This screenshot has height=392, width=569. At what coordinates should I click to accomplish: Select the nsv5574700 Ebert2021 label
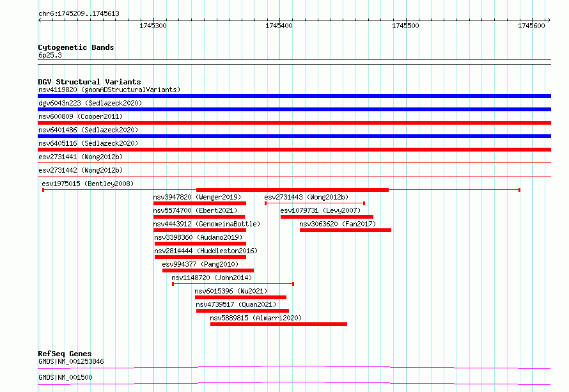click(195, 210)
